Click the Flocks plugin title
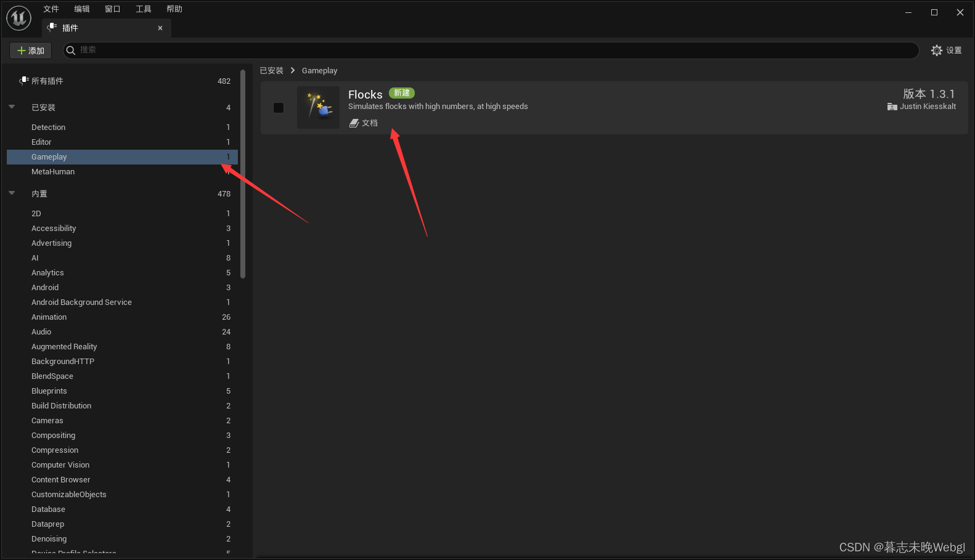This screenshot has height=560, width=975. point(365,94)
